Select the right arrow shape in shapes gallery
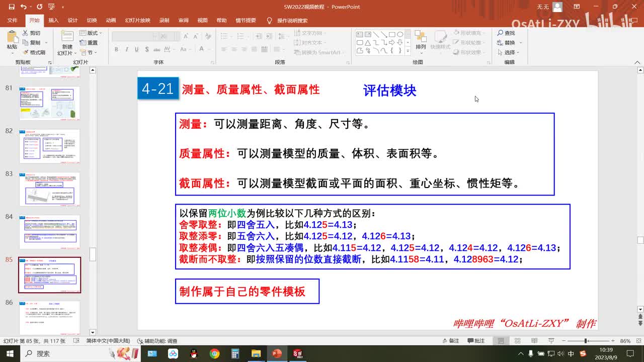 coord(392,43)
